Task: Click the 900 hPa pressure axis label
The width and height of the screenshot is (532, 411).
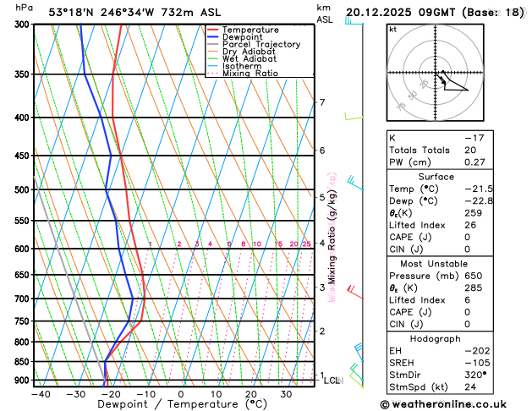Action: (24, 381)
